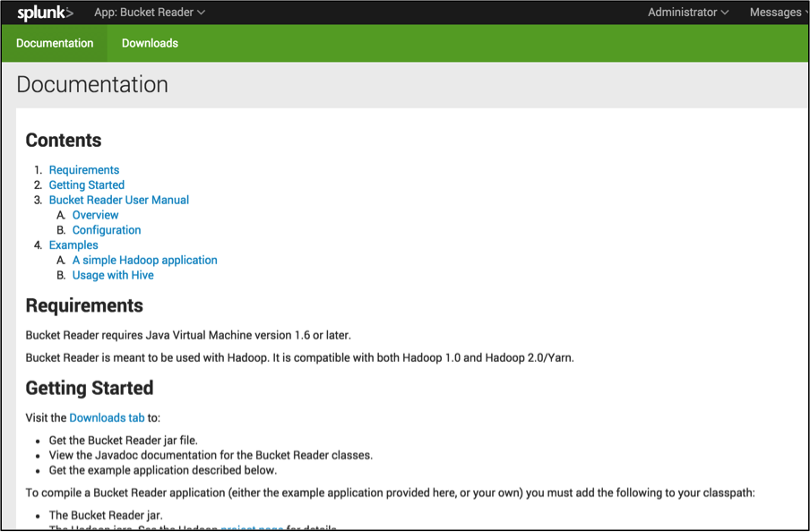Click 'Get the example application described below.' bullet

tap(163, 470)
